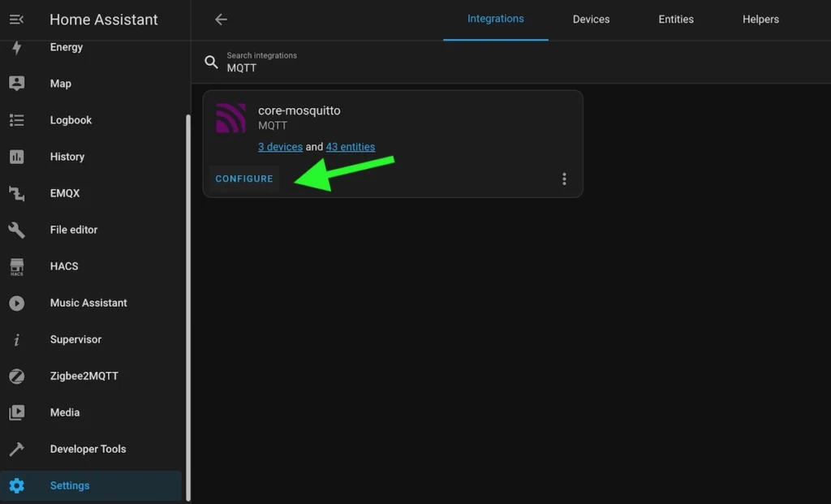Click the Energy lightning bolt icon
Image resolution: width=831 pixels, height=504 pixels.
16,48
